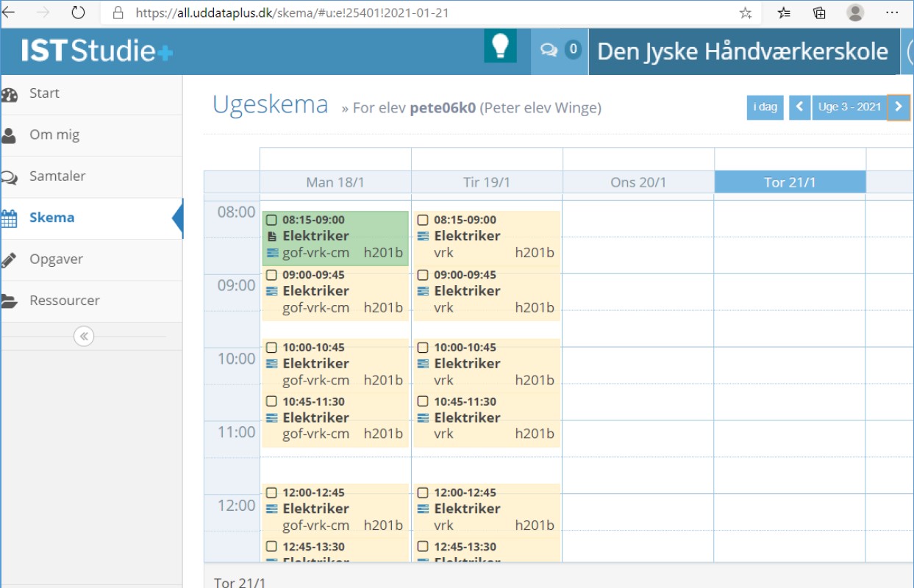The width and height of the screenshot is (914, 588).
Task: Tick checkbox for Monday 09:00-09:45 lesson
Action: (x=271, y=275)
